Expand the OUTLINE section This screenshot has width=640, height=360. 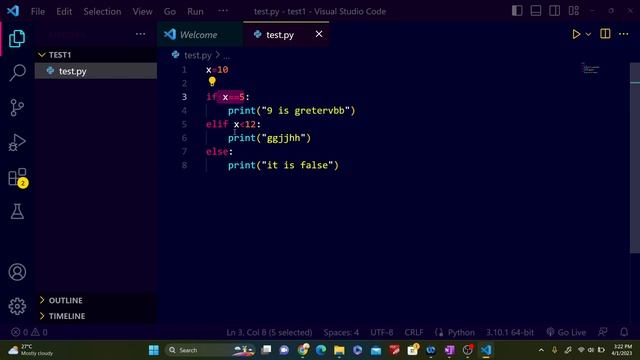pos(96,300)
